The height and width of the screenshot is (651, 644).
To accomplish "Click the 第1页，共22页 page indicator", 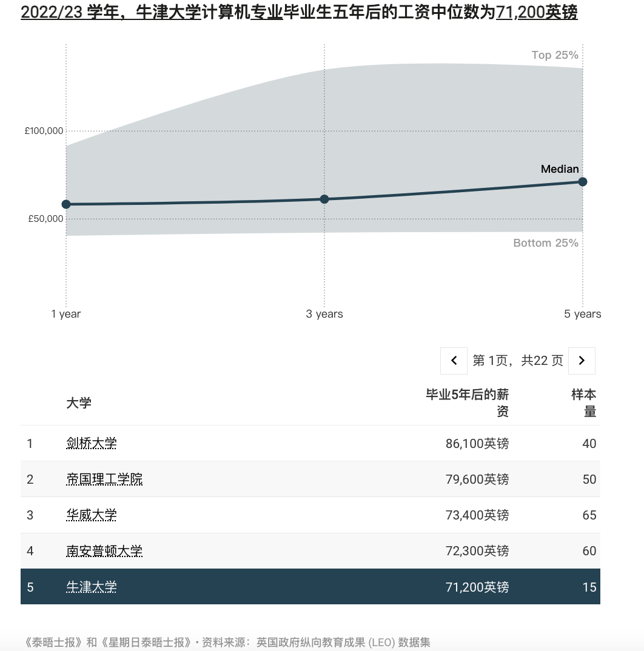I will 518,361.
